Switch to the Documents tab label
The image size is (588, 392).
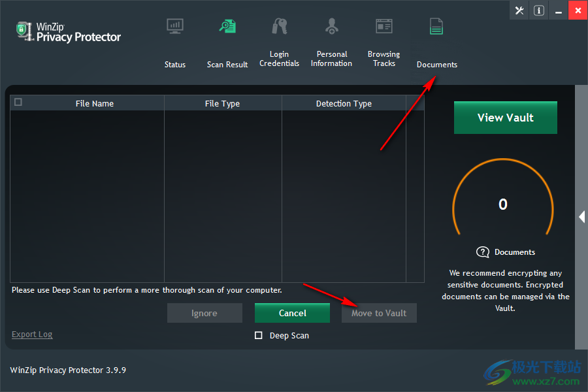click(437, 65)
